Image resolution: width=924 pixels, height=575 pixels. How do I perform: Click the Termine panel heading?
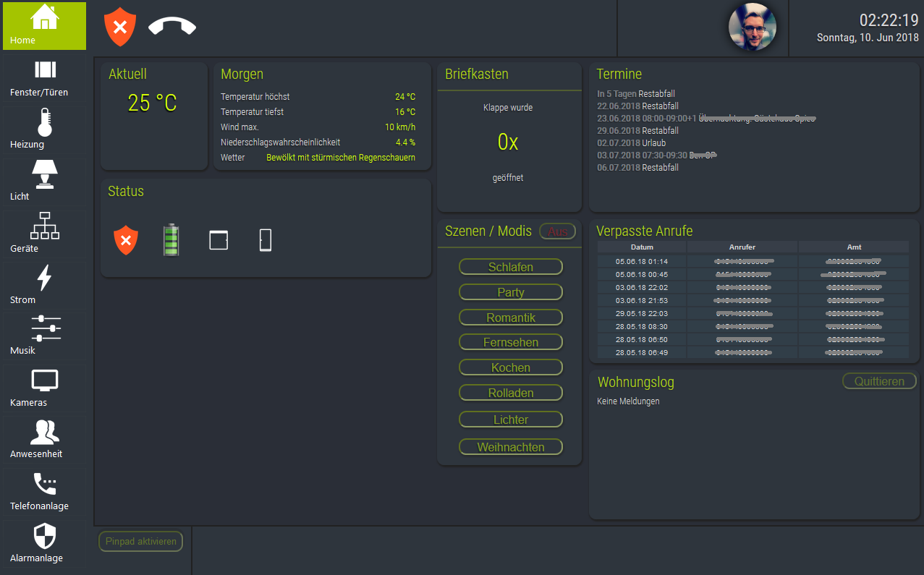point(619,74)
